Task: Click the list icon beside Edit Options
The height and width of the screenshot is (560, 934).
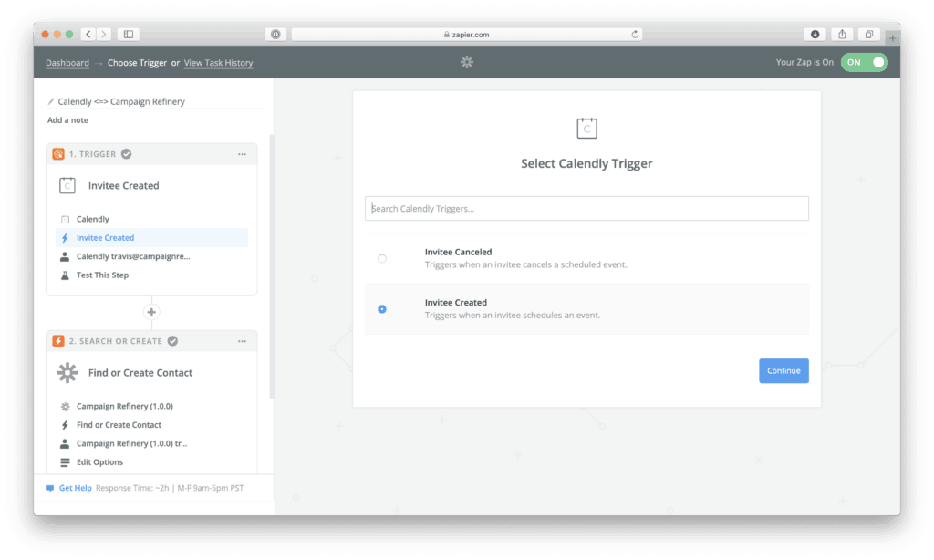Action: point(65,462)
